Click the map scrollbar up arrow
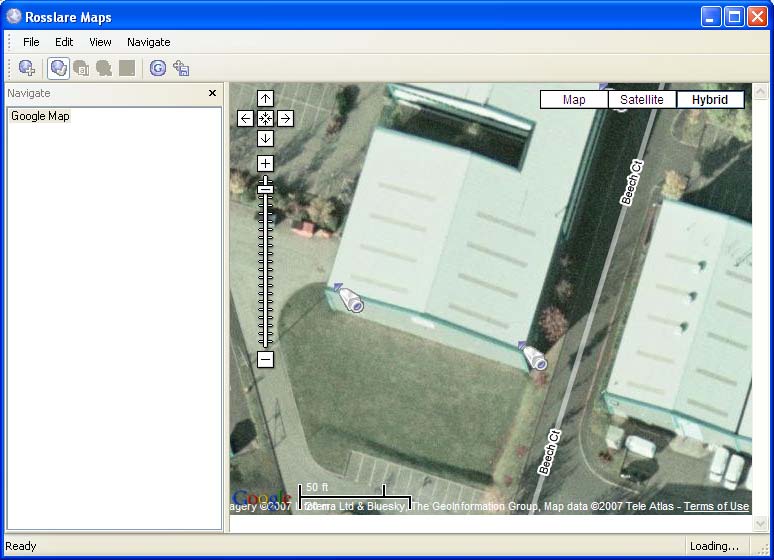This screenshot has width=774, height=560. click(760, 91)
